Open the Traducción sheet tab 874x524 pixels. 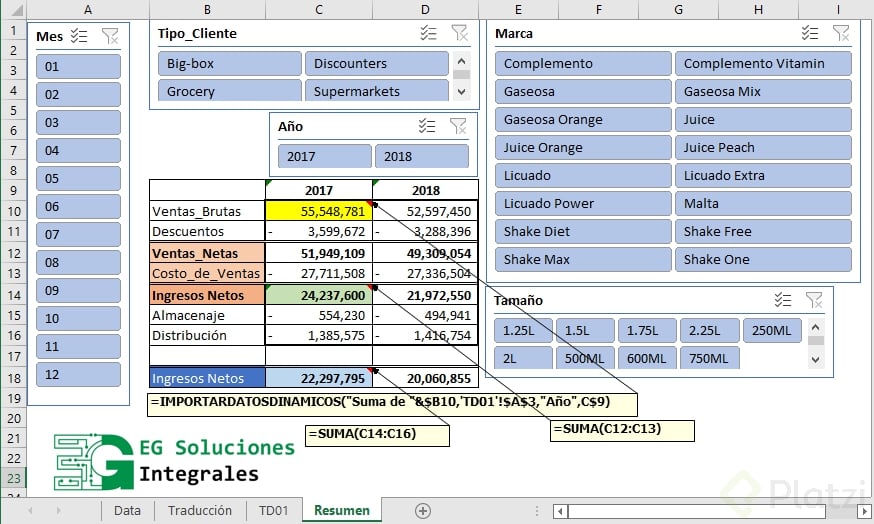pyautogui.click(x=200, y=511)
